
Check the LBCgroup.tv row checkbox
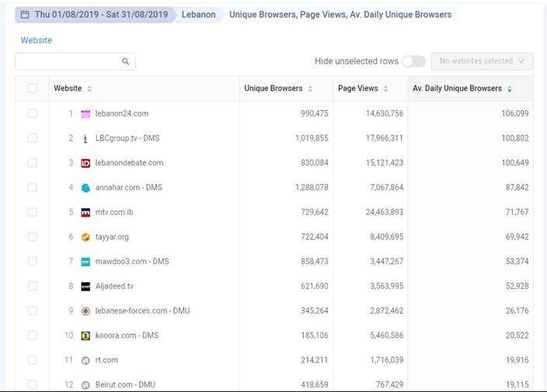(33, 138)
